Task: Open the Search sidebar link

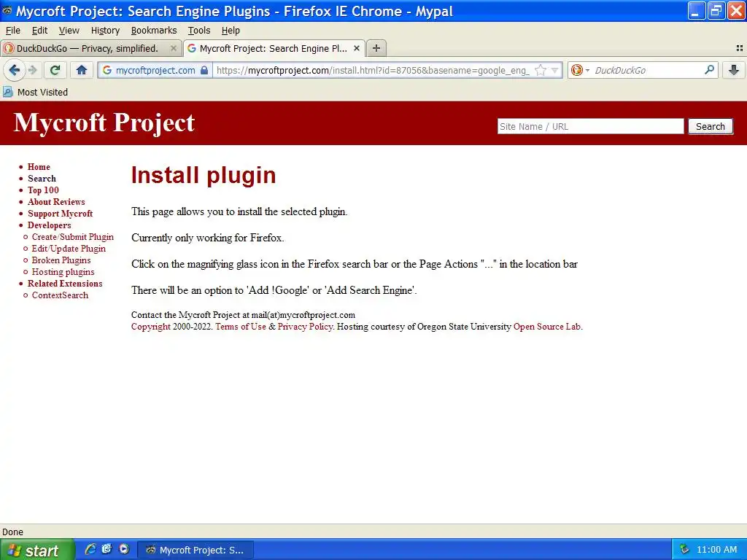Action: [42, 179]
